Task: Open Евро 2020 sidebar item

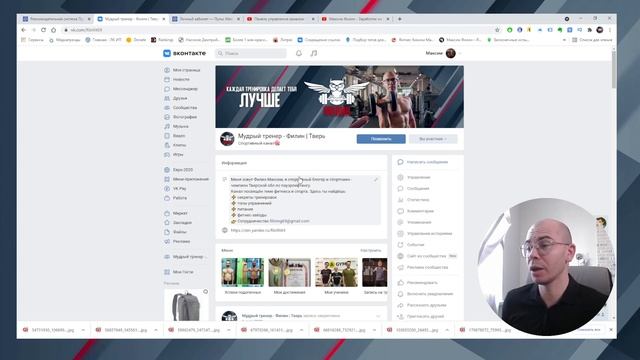Action: [x=179, y=170]
